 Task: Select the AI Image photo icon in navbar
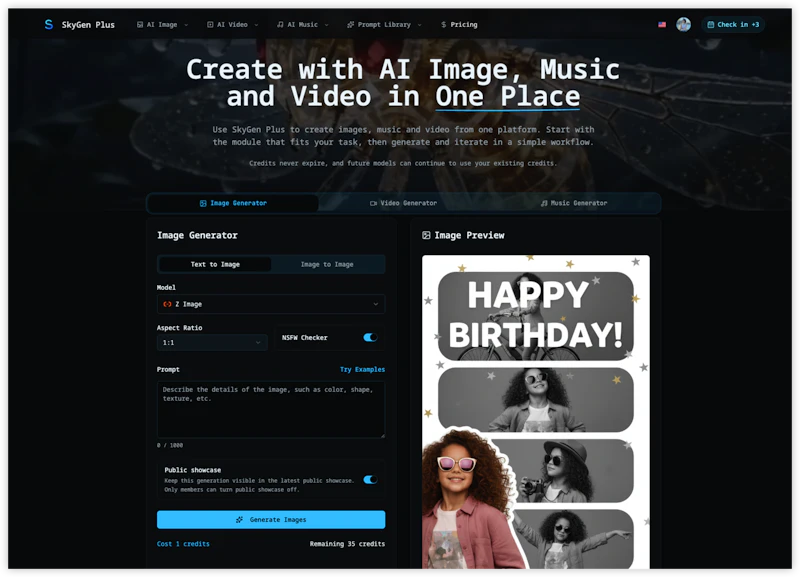click(140, 24)
